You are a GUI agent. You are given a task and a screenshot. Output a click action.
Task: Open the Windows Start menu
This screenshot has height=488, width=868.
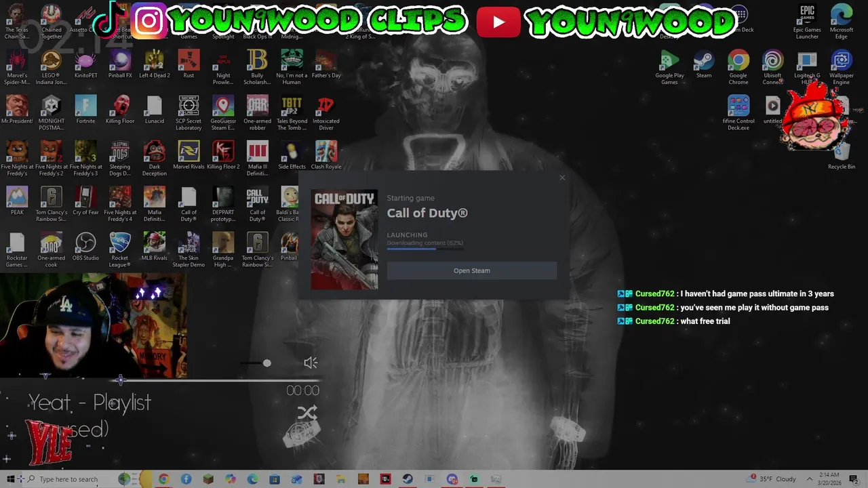click(x=9, y=479)
